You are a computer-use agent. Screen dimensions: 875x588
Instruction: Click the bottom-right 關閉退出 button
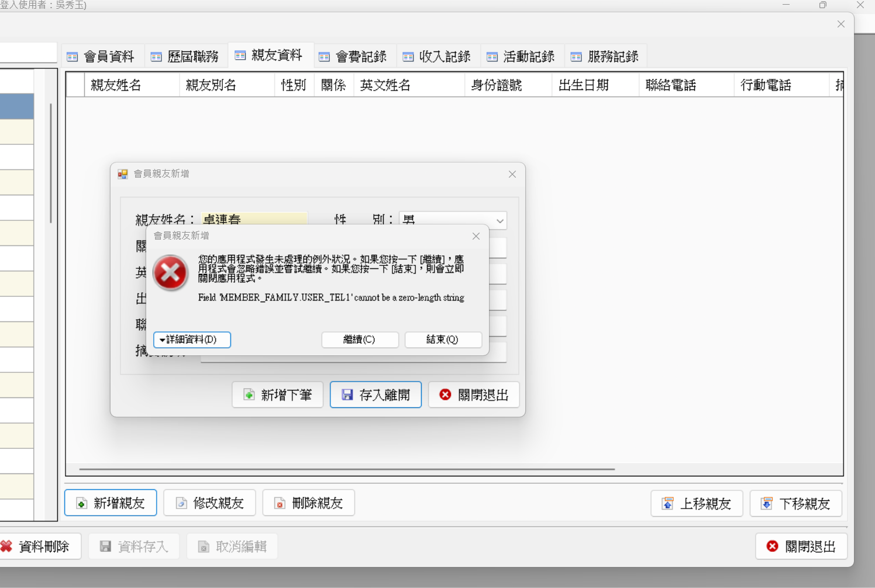(801, 546)
